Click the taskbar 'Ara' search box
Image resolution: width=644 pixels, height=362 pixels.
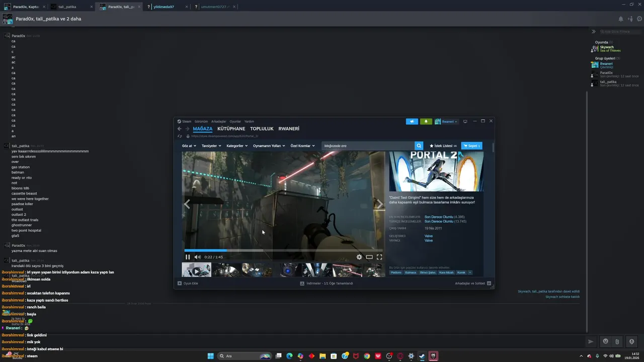pos(245,356)
